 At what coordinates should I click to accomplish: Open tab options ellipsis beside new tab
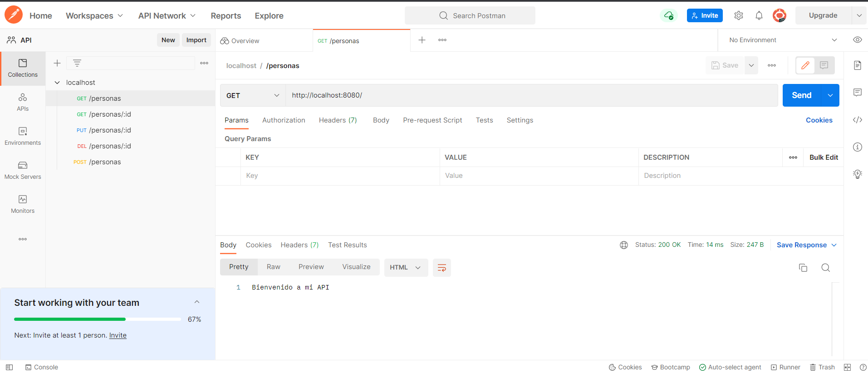pos(442,40)
